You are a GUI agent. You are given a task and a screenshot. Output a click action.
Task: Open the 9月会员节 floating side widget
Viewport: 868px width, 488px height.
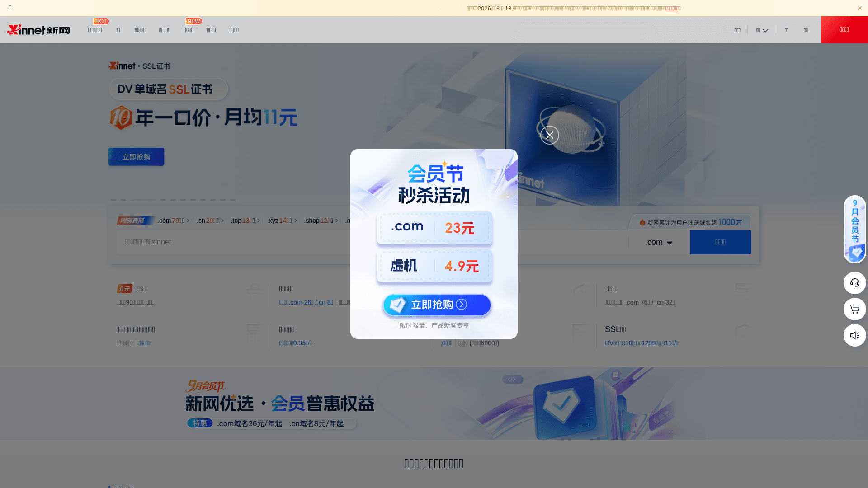point(855,229)
